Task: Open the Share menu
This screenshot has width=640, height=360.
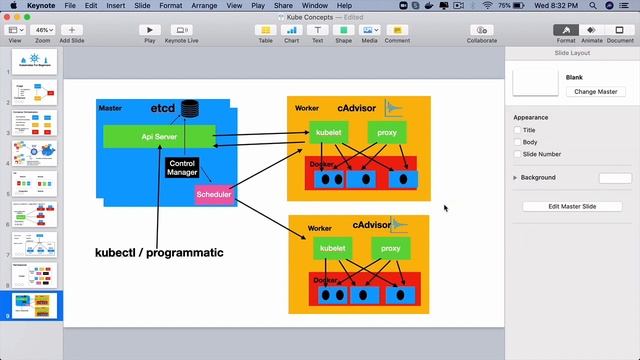Action: [283, 6]
